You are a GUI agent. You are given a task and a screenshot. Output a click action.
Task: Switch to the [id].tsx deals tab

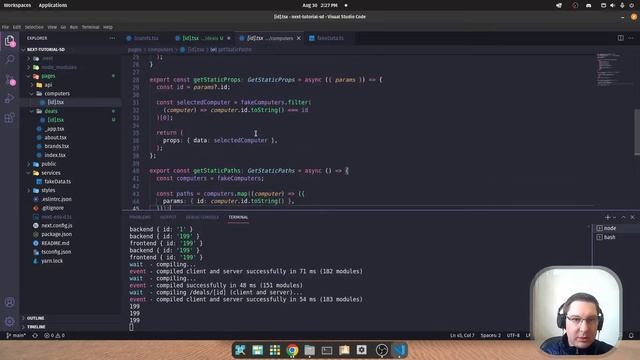(x=202, y=38)
